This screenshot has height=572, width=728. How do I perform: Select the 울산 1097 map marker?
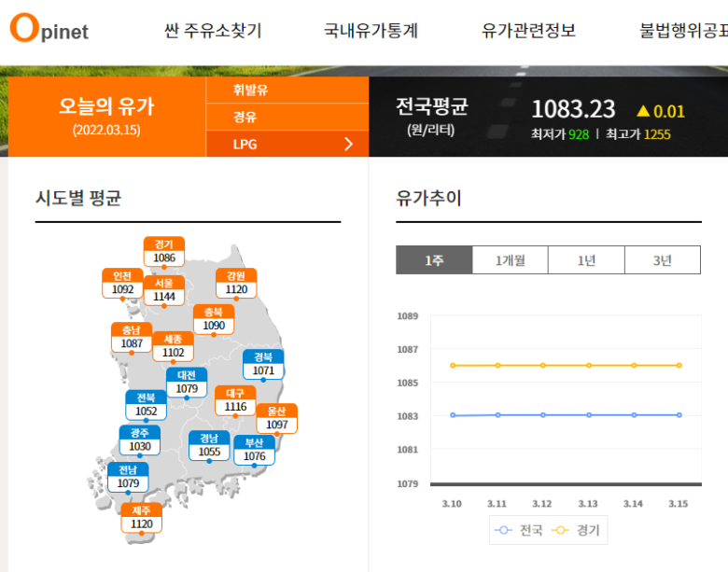(276, 418)
